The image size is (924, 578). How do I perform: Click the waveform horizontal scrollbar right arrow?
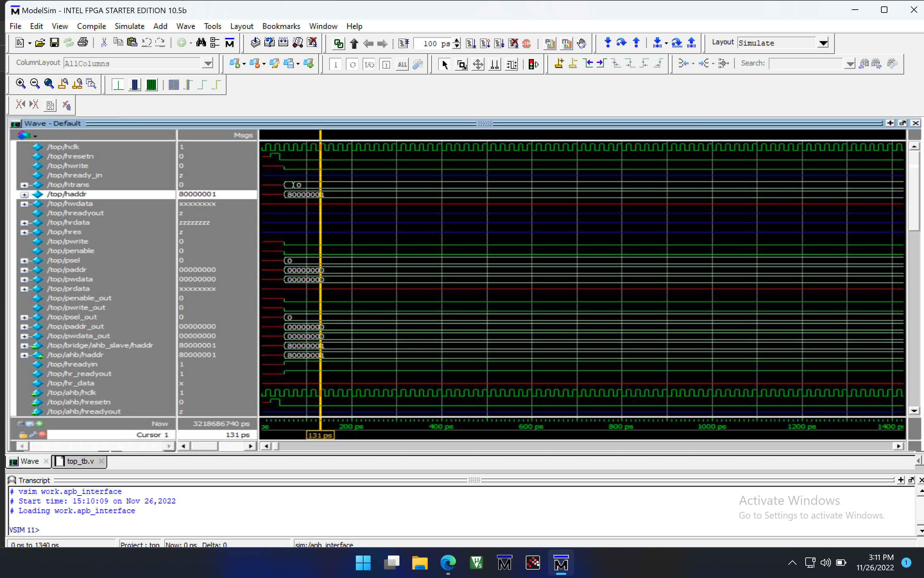(898, 446)
